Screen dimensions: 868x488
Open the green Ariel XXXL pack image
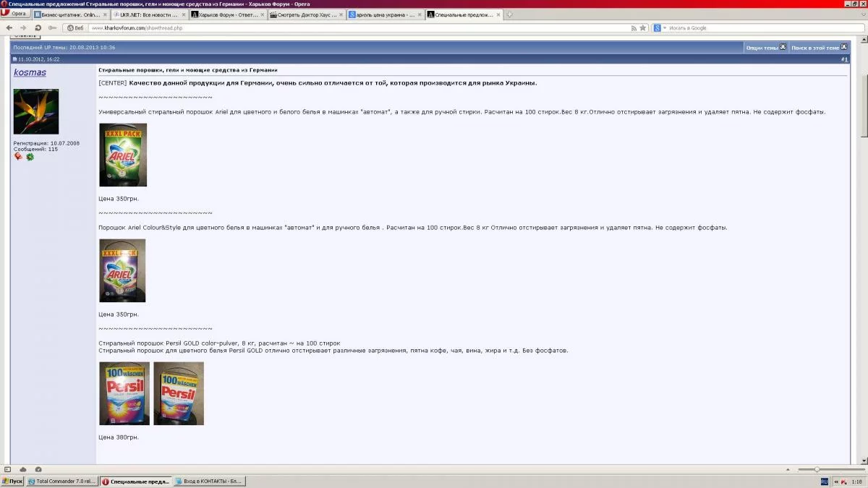point(123,155)
